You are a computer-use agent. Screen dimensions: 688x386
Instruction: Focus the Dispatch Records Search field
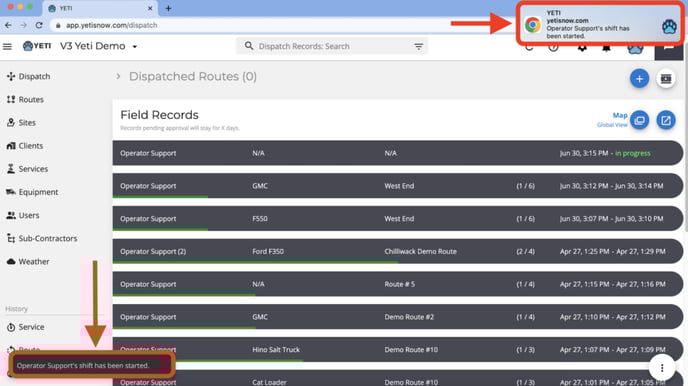point(332,46)
